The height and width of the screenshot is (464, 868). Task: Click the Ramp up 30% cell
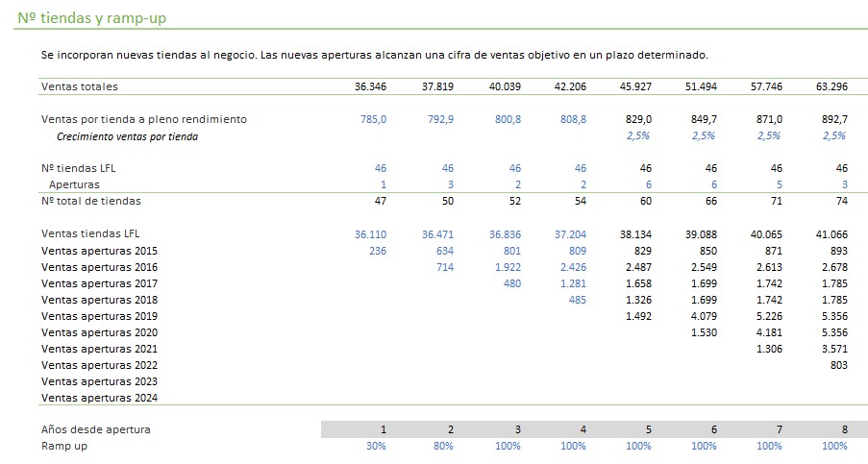[375, 446]
